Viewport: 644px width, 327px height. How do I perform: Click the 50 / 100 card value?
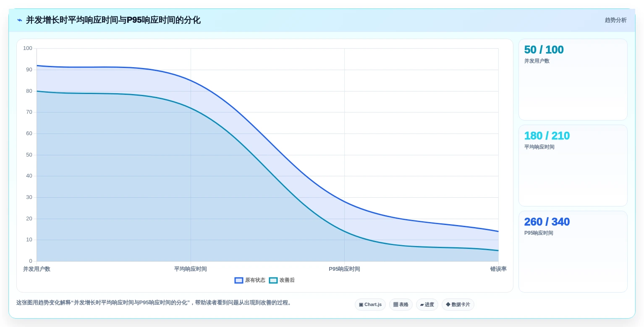pos(544,50)
